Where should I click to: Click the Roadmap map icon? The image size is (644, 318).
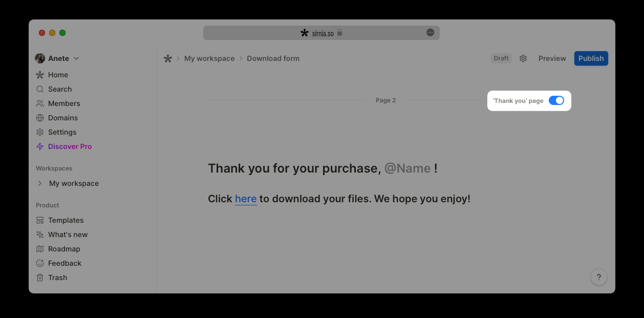coord(40,249)
